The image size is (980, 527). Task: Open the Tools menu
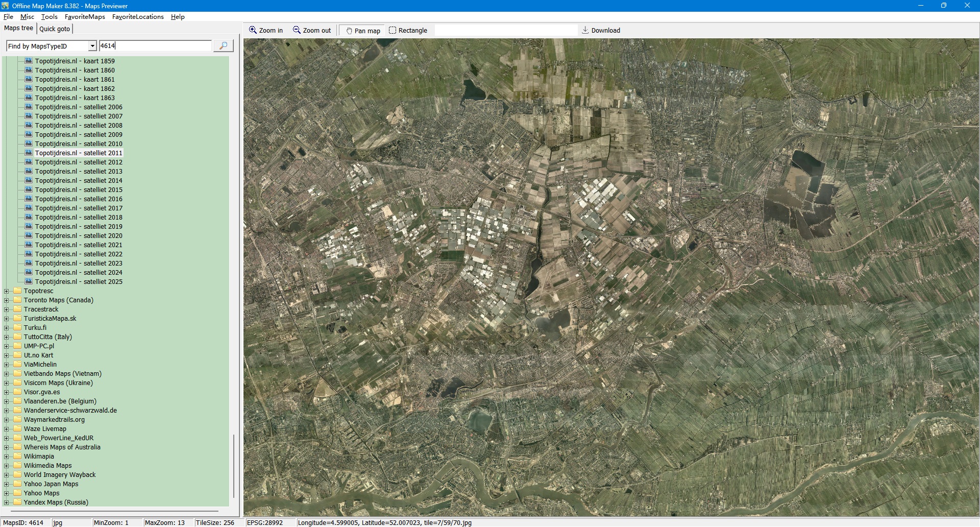pos(50,17)
